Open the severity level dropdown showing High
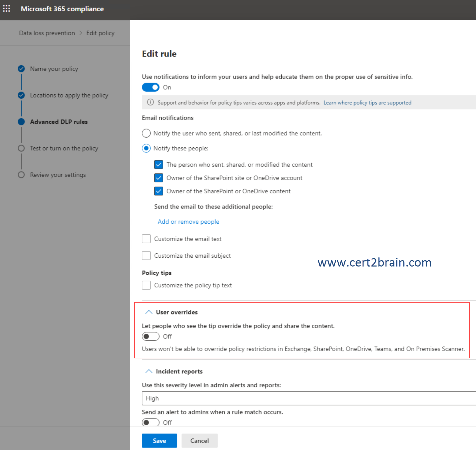The height and width of the screenshot is (450, 476). (309, 398)
